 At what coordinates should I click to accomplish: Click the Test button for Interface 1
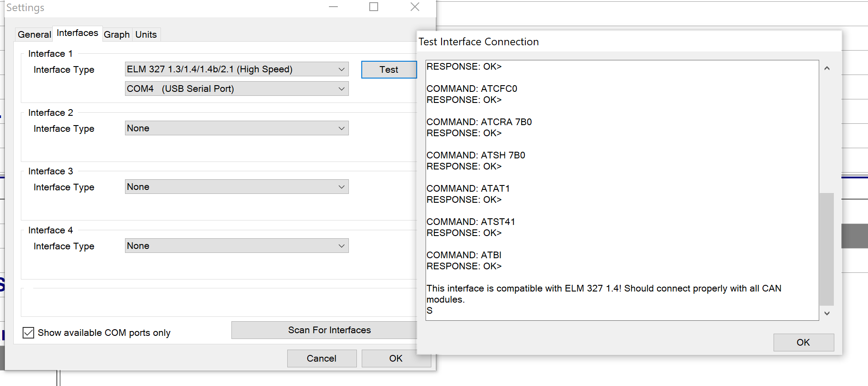pyautogui.click(x=389, y=70)
